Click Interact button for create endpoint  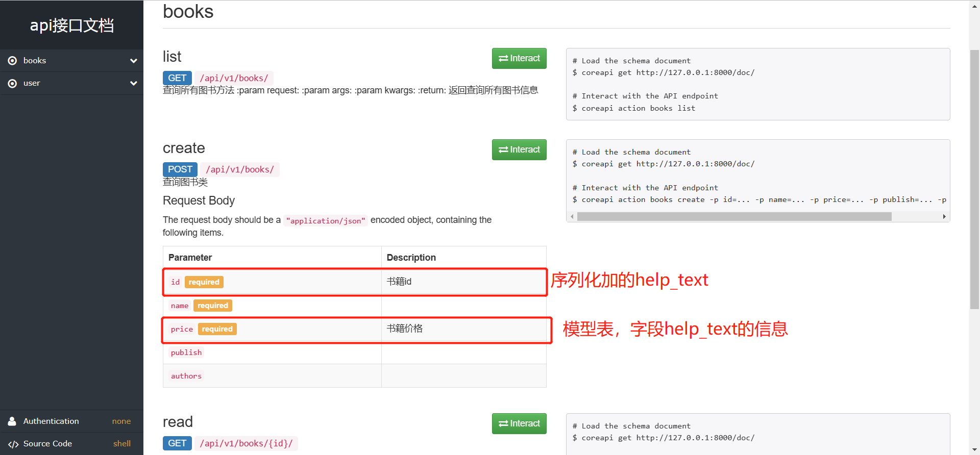[x=519, y=149]
